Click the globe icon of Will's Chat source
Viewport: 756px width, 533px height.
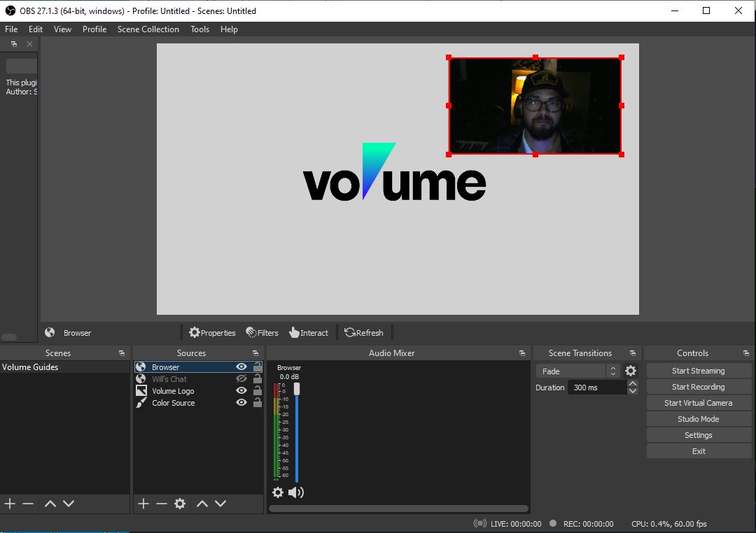pyautogui.click(x=141, y=379)
